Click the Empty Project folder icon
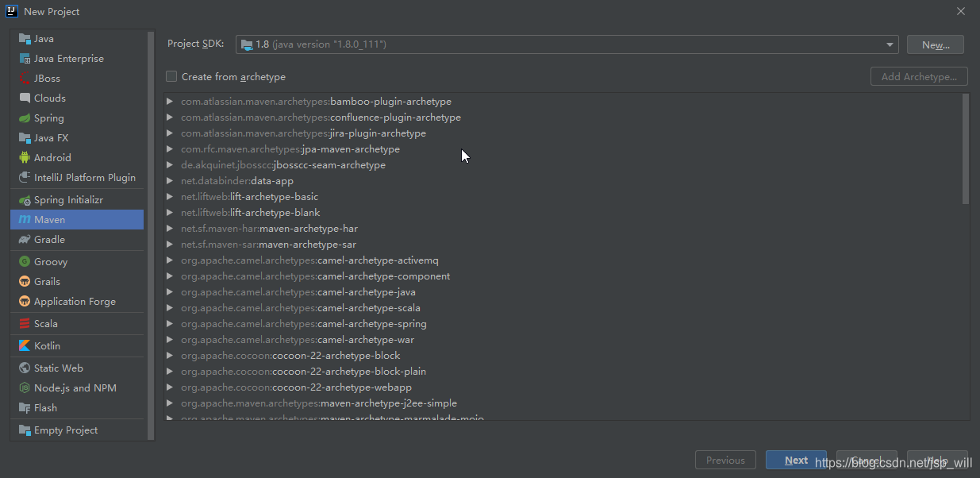This screenshot has height=478, width=980. (25, 430)
